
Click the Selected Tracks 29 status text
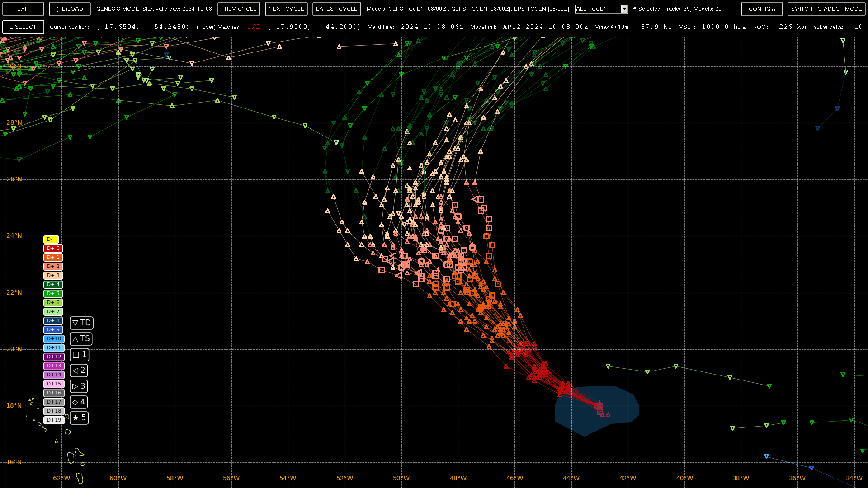[x=677, y=9]
